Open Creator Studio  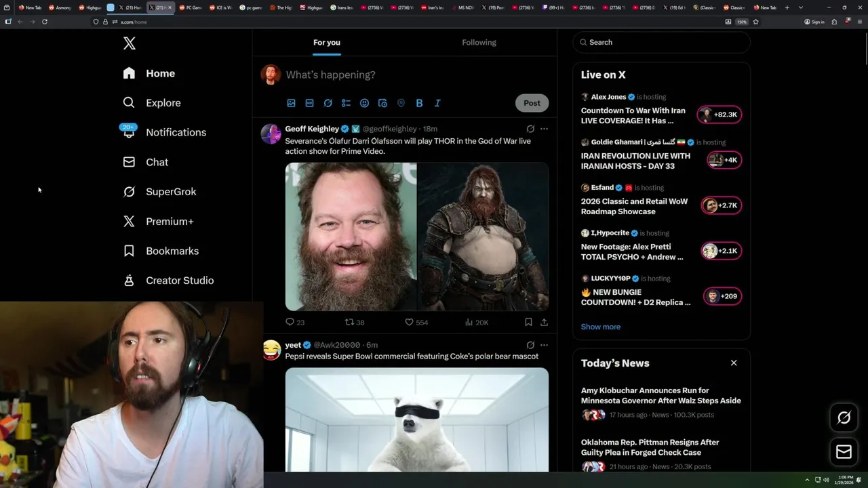(x=168, y=281)
